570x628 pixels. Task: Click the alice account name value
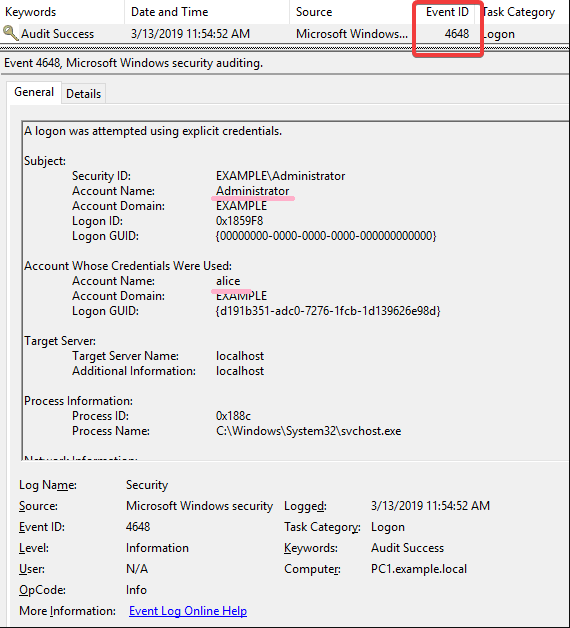(x=228, y=281)
